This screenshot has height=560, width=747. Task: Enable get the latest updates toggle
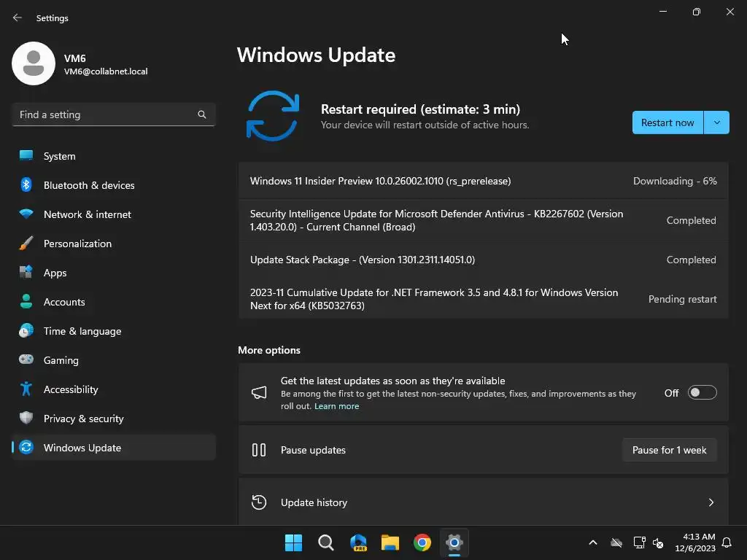coord(703,393)
